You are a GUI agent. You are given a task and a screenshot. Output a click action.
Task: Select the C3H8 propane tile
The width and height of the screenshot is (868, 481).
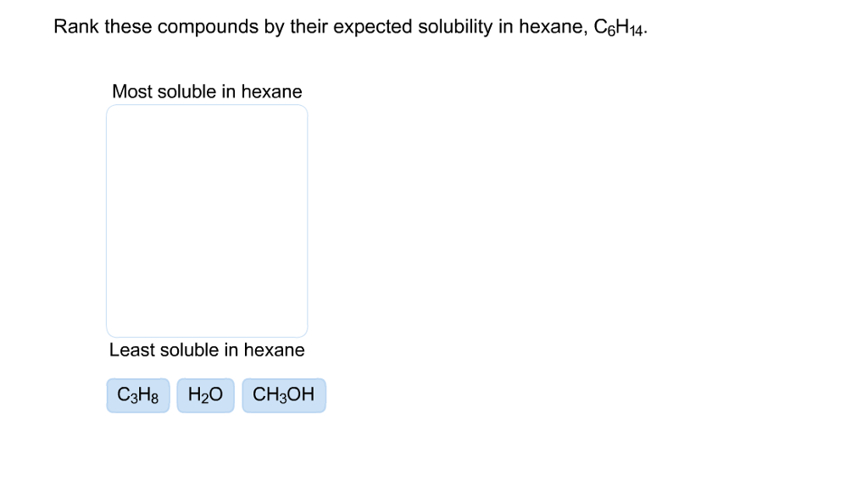point(137,395)
